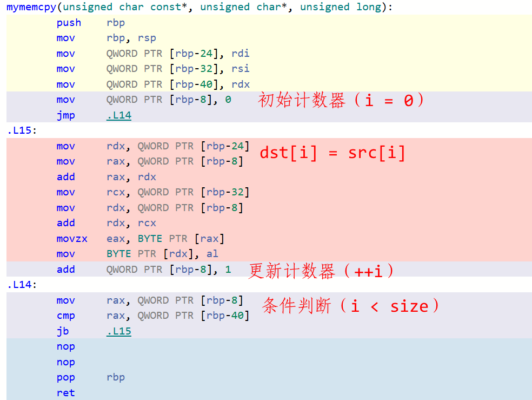This screenshot has height=400, width=532.
Task: Click the .L15 link in the jb instruction
Action: 119,331
